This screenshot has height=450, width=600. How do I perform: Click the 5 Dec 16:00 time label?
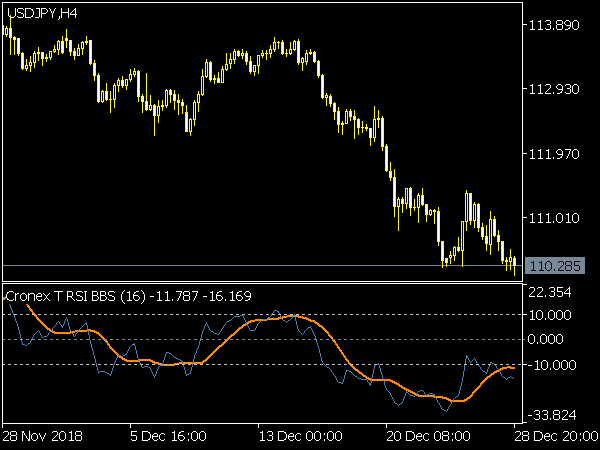pos(168,436)
